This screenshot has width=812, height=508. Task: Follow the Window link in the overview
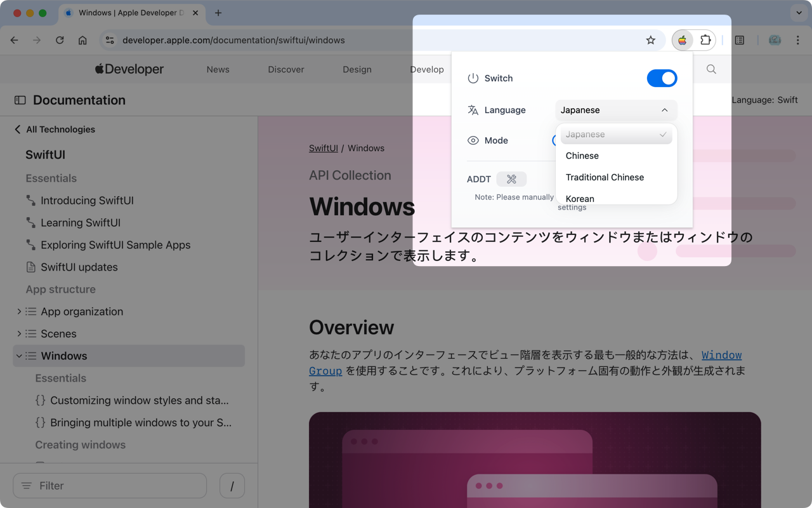pyautogui.click(x=721, y=355)
